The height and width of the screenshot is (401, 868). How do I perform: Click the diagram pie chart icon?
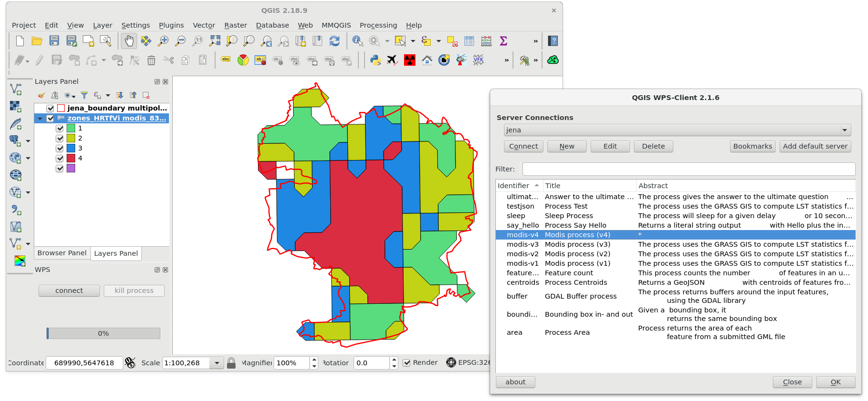point(243,60)
